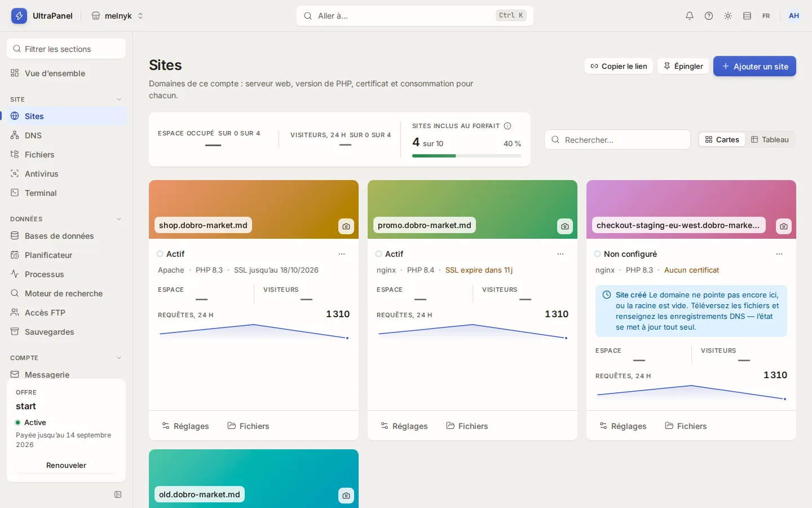The height and width of the screenshot is (508, 812).
Task: Open Bases de données section
Action: [x=67, y=236]
